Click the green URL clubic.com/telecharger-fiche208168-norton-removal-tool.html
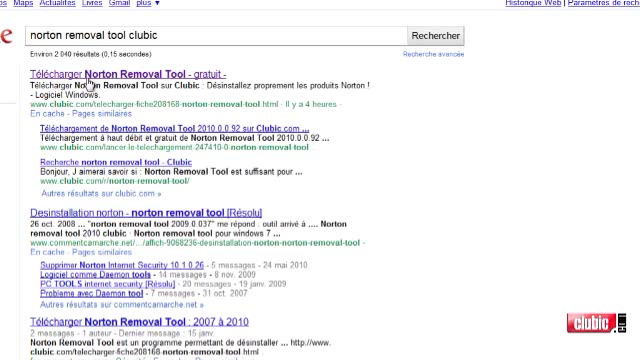The height and width of the screenshot is (360, 640). tap(154, 104)
